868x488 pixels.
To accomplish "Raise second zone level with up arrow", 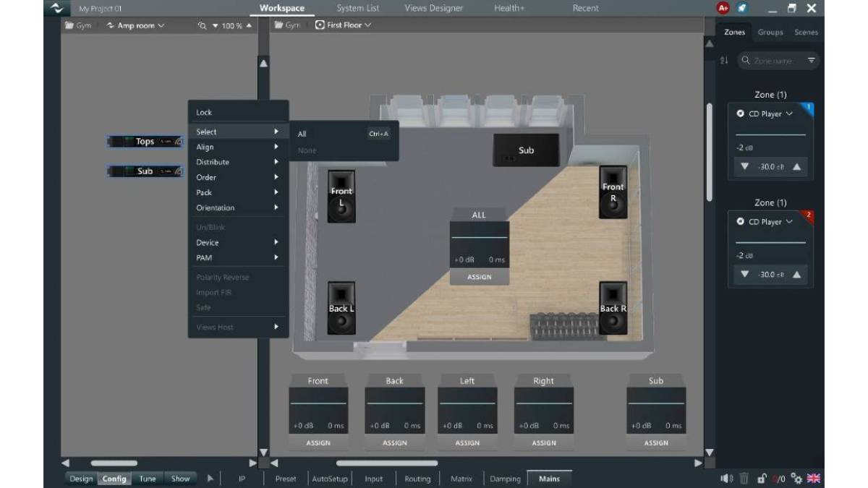I will click(x=796, y=275).
